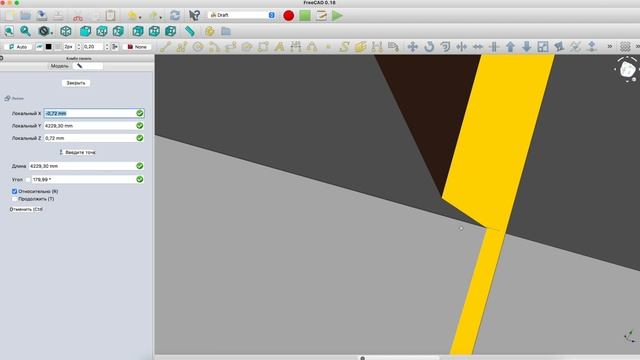The image size is (640, 360).
Task: Select the Draft Text A tool
Action: click(x=280, y=47)
